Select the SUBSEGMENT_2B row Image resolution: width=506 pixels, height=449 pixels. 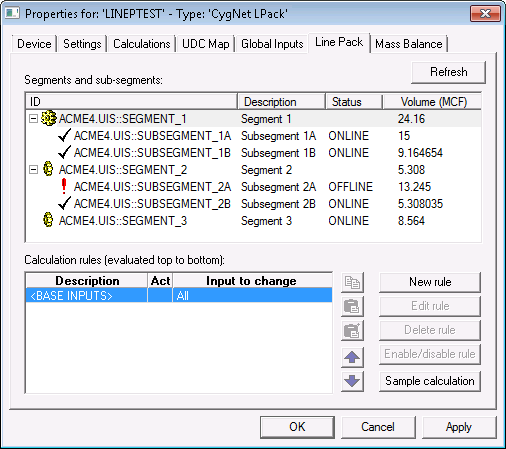(253, 204)
